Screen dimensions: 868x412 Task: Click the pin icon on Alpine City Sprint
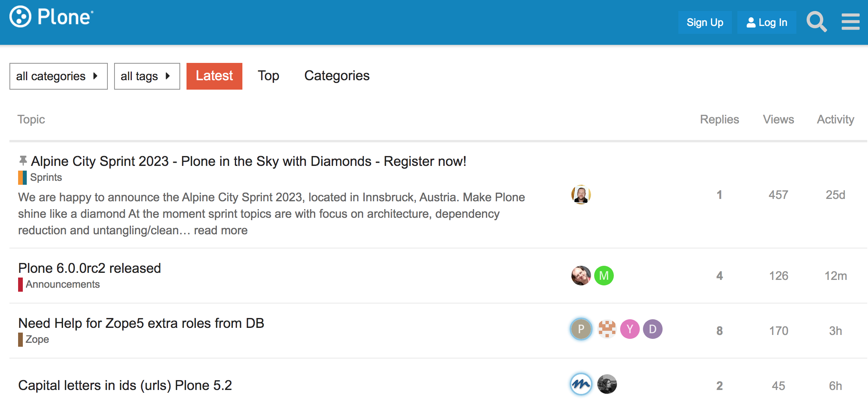coord(23,161)
